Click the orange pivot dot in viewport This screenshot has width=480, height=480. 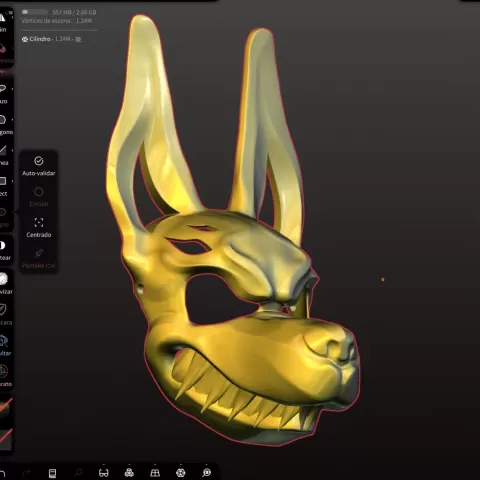pos(383,279)
